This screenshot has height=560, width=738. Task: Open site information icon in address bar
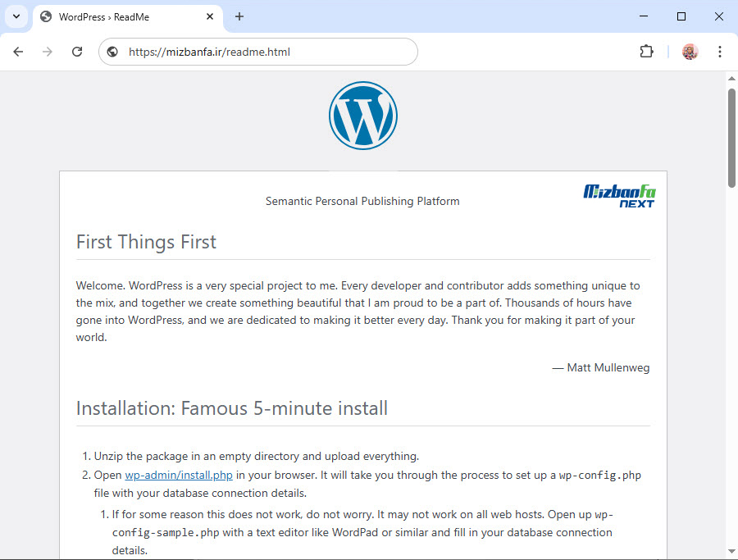[113, 52]
